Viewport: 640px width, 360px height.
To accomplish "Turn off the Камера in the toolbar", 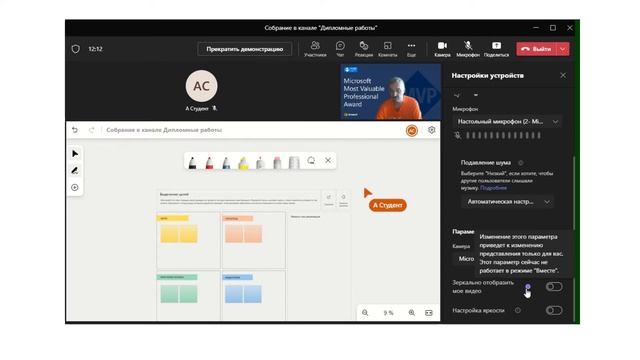I will click(x=442, y=49).
